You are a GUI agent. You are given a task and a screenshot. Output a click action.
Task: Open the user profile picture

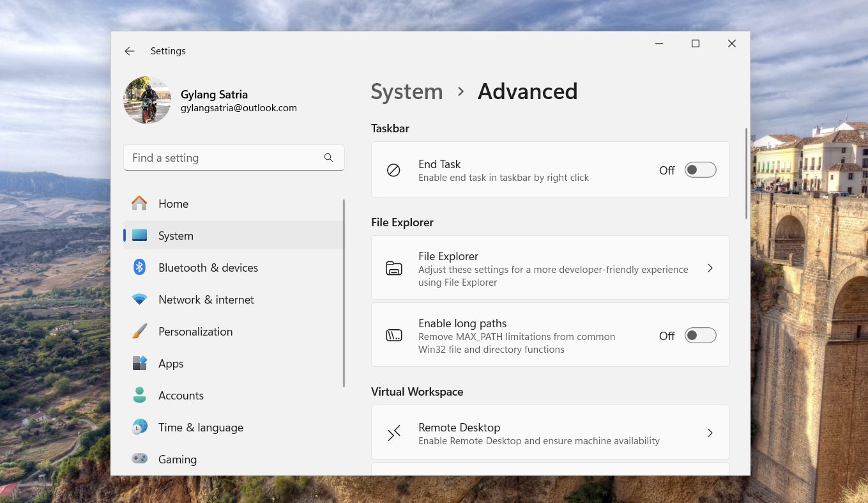tap(148, 100)
